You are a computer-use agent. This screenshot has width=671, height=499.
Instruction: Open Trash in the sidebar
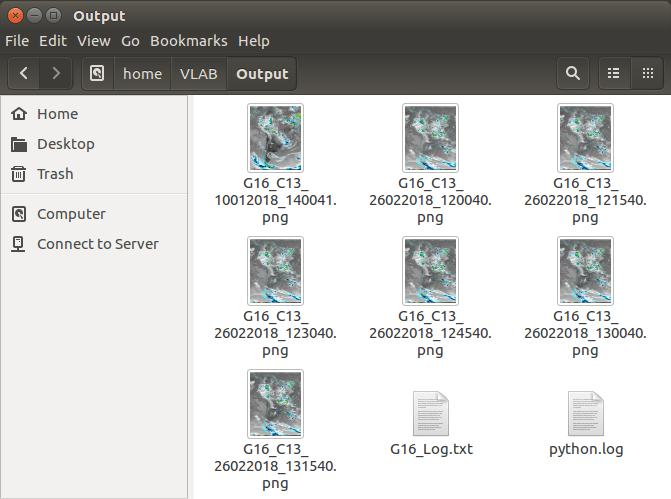55,174
